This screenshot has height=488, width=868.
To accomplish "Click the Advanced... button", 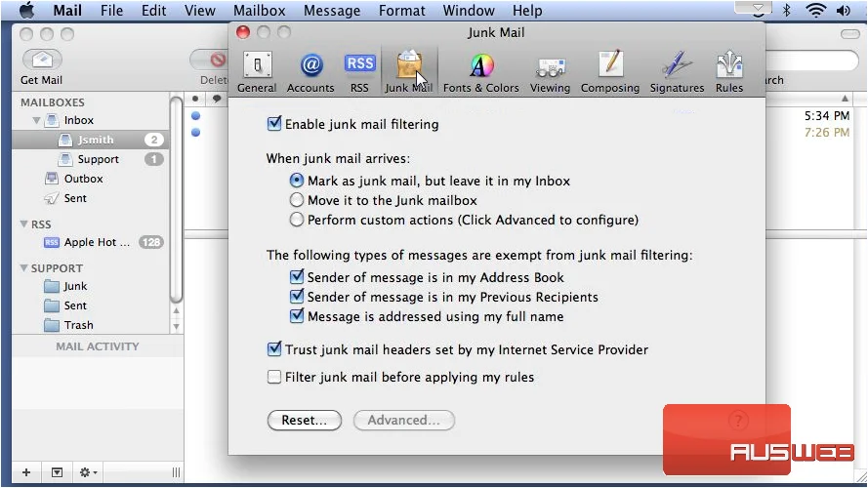I will click(x=404, y=420).
